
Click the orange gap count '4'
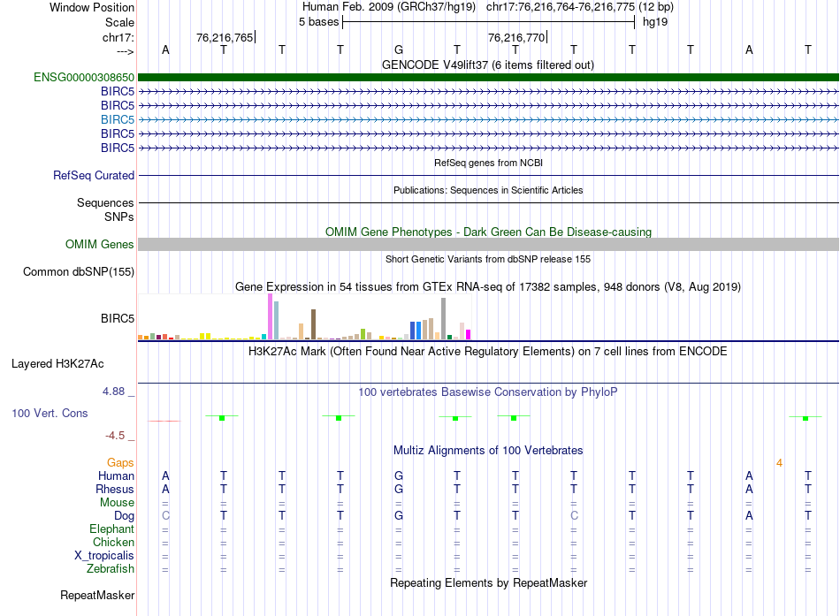[780, 463]
